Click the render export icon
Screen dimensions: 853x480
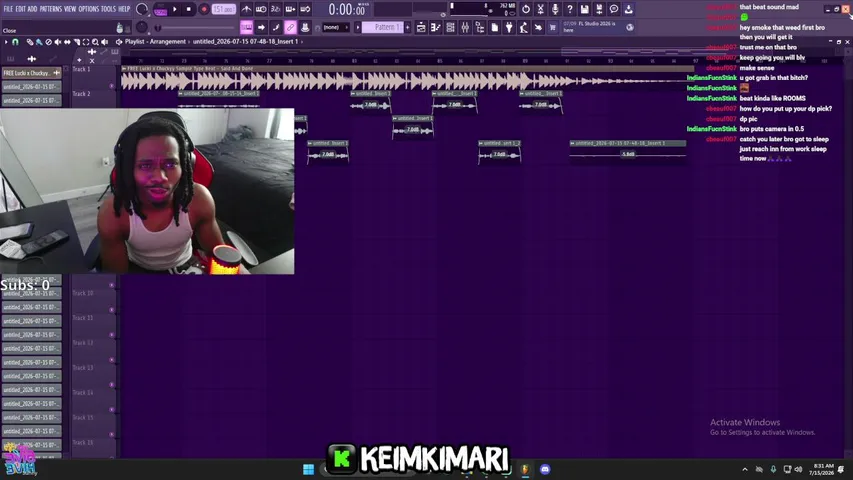coord(599,9)
